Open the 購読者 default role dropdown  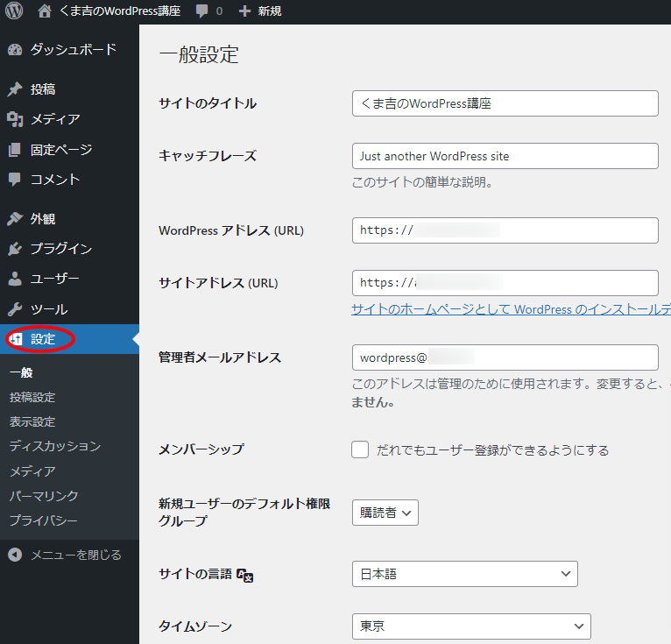[x=385, y=513]
